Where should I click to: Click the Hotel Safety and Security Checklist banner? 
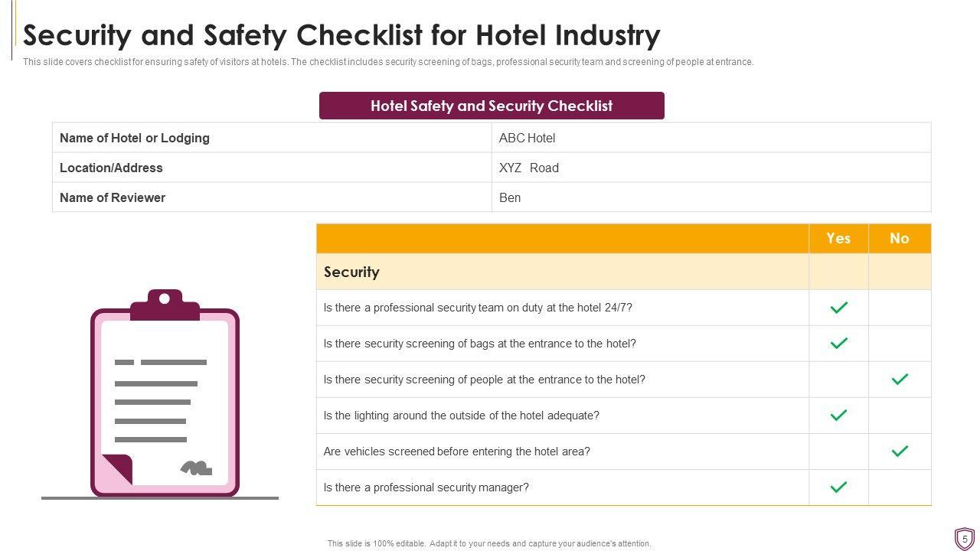[492, 106]
